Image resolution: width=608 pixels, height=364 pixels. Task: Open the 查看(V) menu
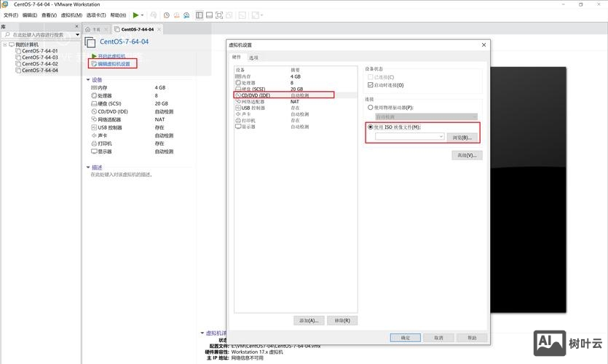click(49, 15)
